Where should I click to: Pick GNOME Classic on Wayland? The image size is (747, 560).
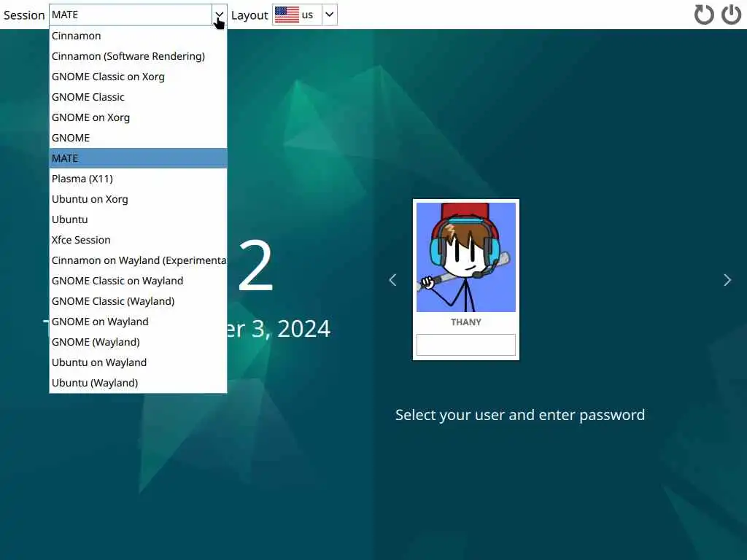pyautogui.click(x=138, y=281)
